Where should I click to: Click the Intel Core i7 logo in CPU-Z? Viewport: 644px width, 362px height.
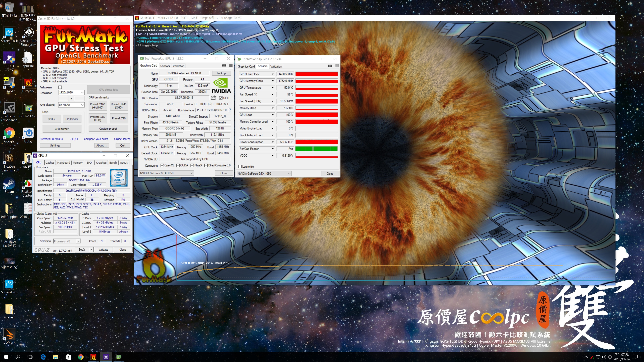119,178
